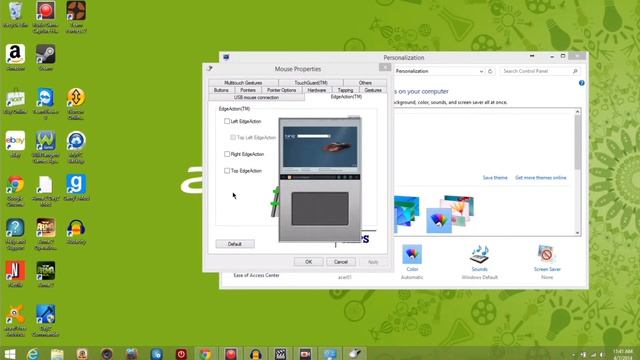Open the Acer shopping bag desktop icon
640x360 pixels.
15,101
